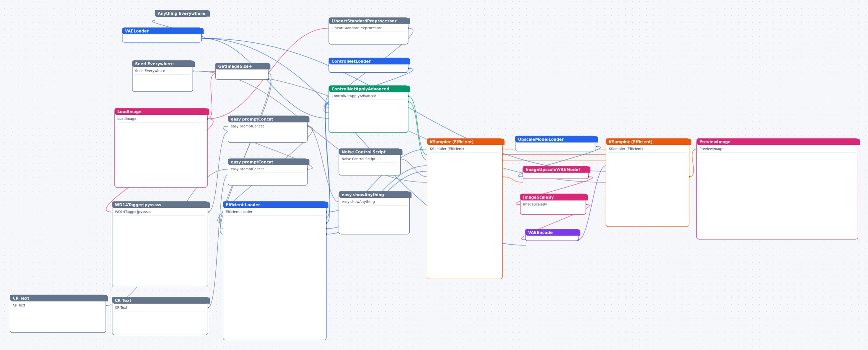868x350 pixels.
Task: Click the GetImageSize+ node title
Action: coord(243,66)
